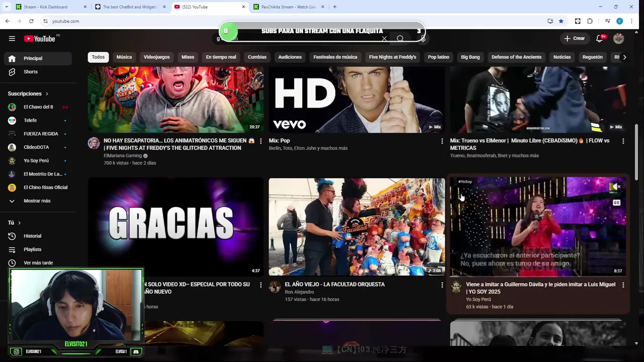
Task: Click the install app icon in address bar
Action: pyautogui.click(x=550, y=21)
